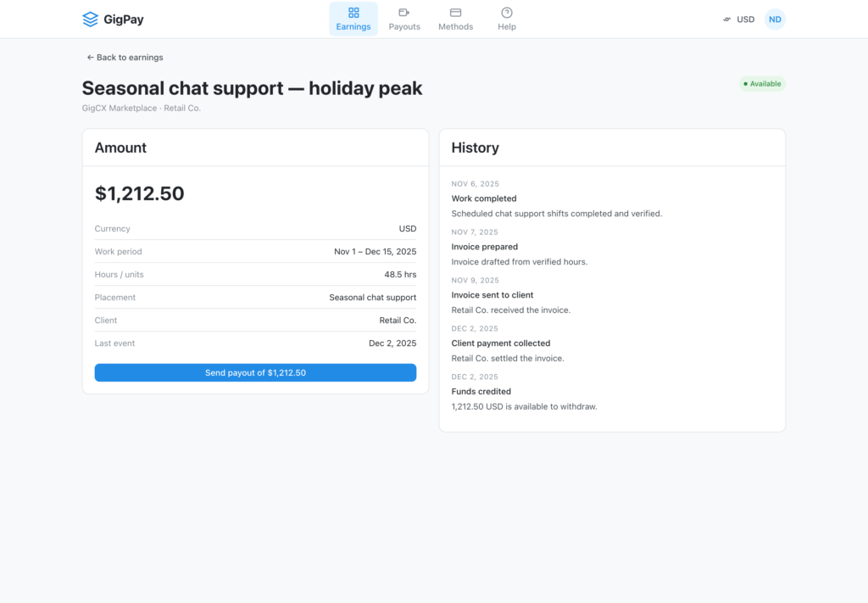Click the Placement row label
Screen dimensions: 868x603
pos(114,298)
